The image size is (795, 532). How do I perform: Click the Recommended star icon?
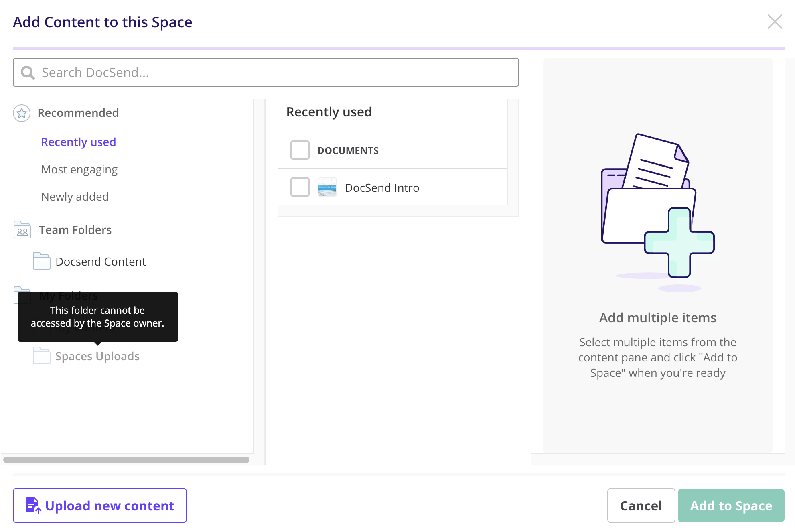pos(22,113)
